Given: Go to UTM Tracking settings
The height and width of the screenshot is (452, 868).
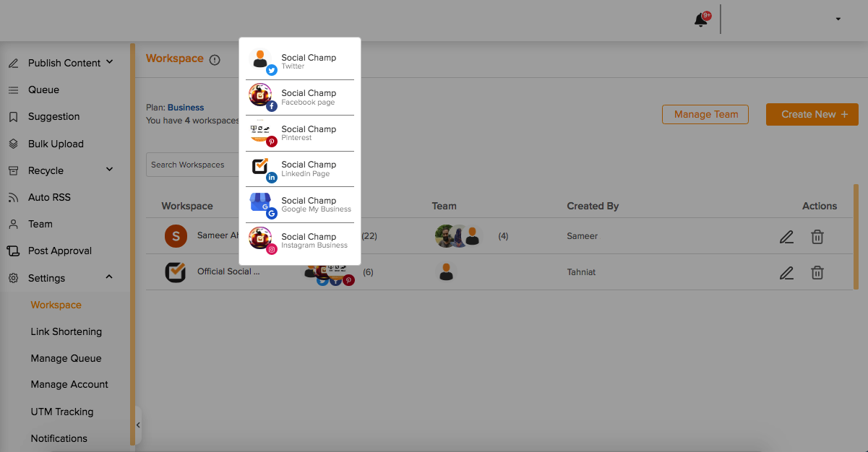Looking at the screenshot, I should pos(61,412).
